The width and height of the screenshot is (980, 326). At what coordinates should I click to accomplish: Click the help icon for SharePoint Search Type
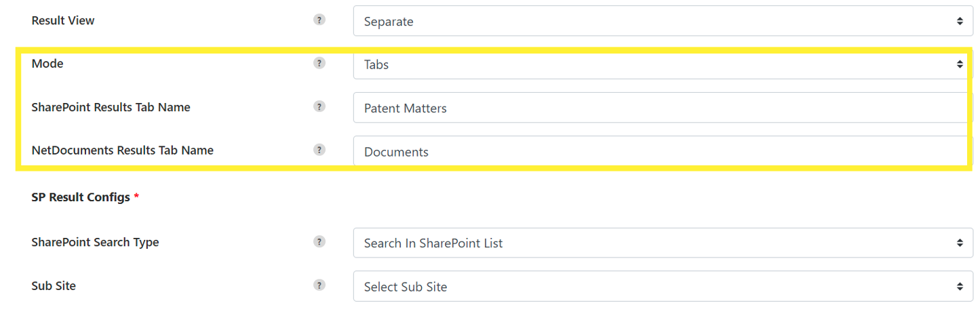pos(319,241)
